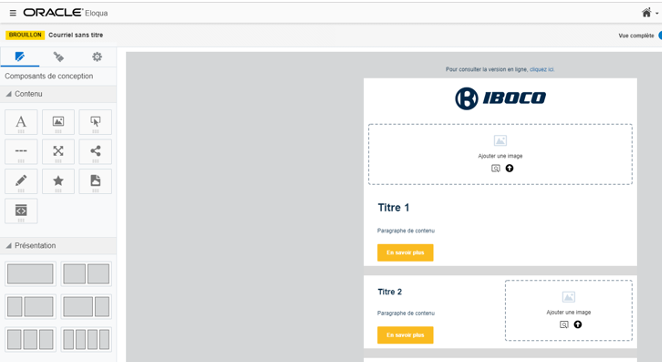
Task: Click 'En savoir plus' button under Titre 1
Action: 405,253
